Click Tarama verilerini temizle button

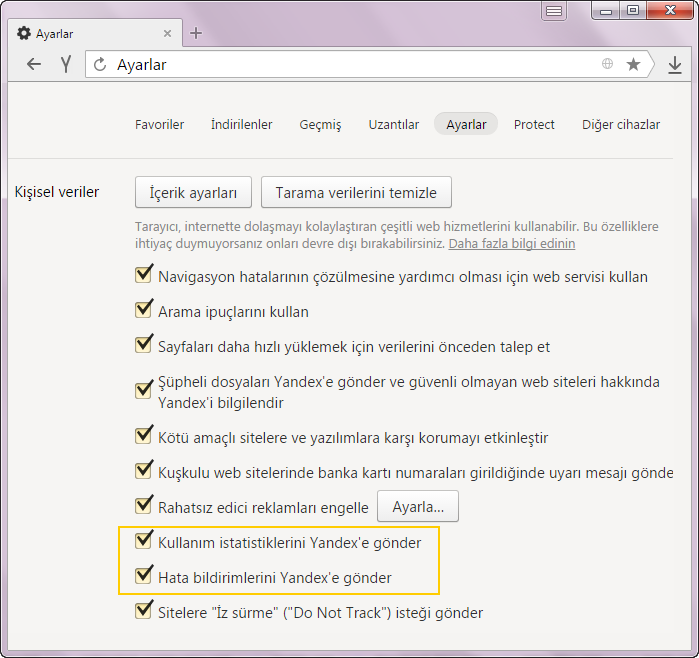point(356,192)
